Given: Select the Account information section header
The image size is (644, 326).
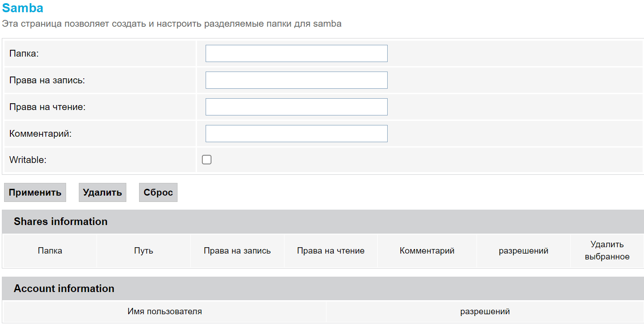Looking at the screenshot, I should click(64, 288).
